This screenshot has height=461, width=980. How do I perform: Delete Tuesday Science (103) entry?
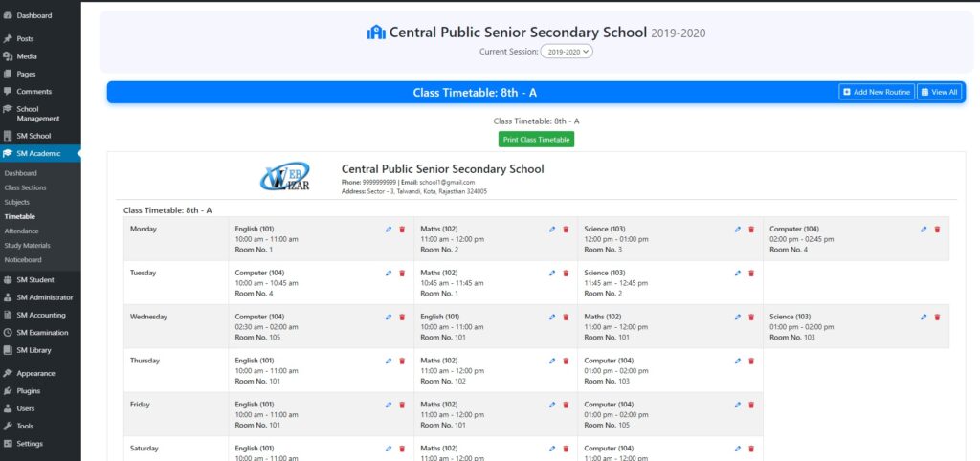coord(751,274)
